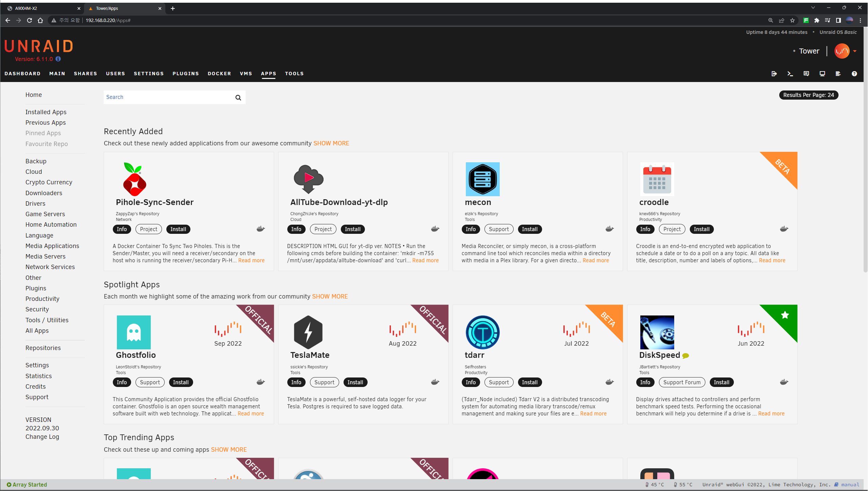The height and width of the screenshot is (491, 868).
Task: Click the Logout icon in header
Action: (774, 74)
